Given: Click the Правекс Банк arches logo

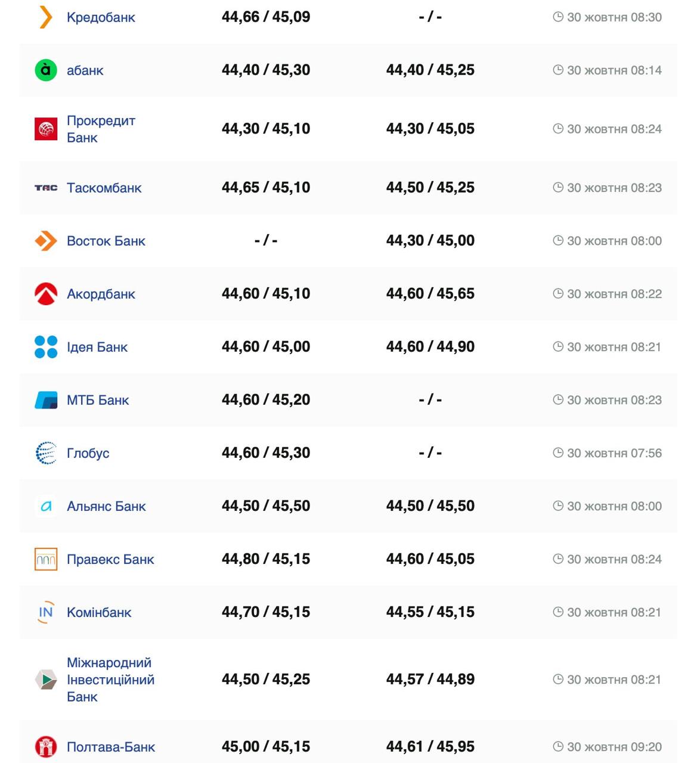Looking at the screenshot, I should (x=46, y=559).
